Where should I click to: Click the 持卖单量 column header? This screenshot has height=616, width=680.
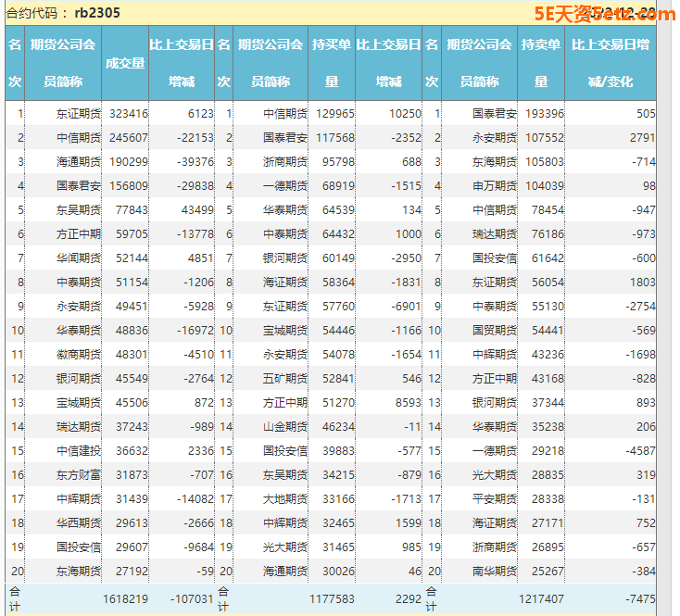tap(541, 63)
